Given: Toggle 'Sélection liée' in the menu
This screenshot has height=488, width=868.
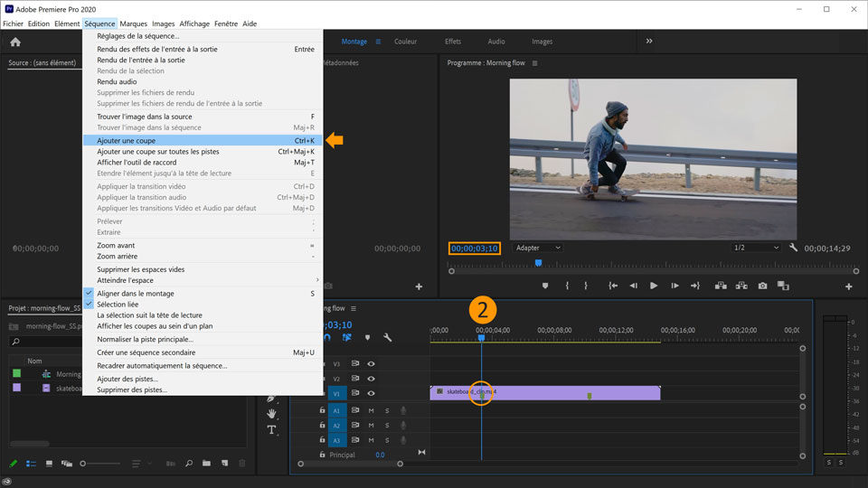Looking at the screenshot, I should click(x=118, y=305).
